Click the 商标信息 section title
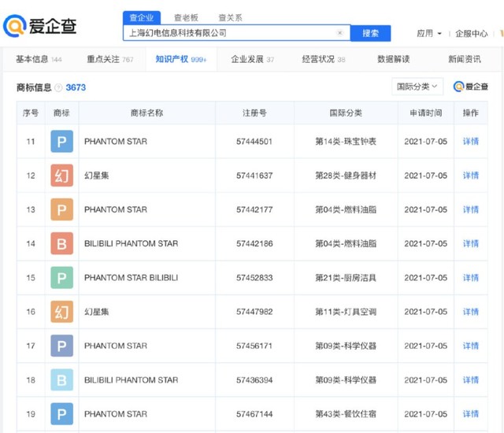This screenshot has width=504, height=433. coord(34,87)
